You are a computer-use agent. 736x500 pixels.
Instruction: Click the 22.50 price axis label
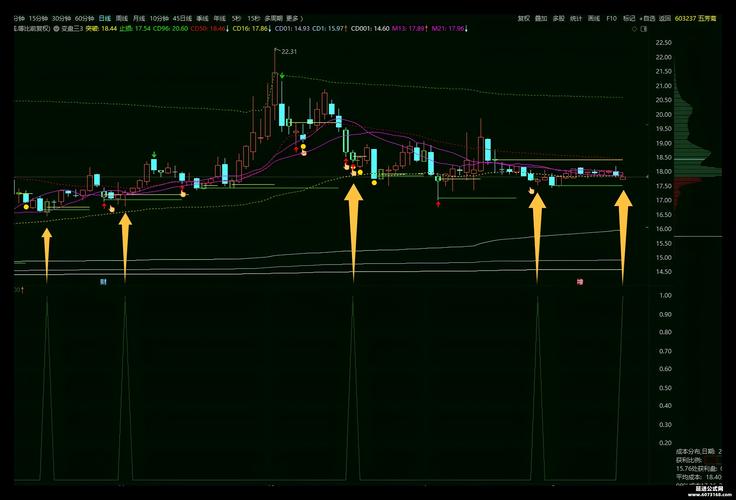(x=664, y=43)
